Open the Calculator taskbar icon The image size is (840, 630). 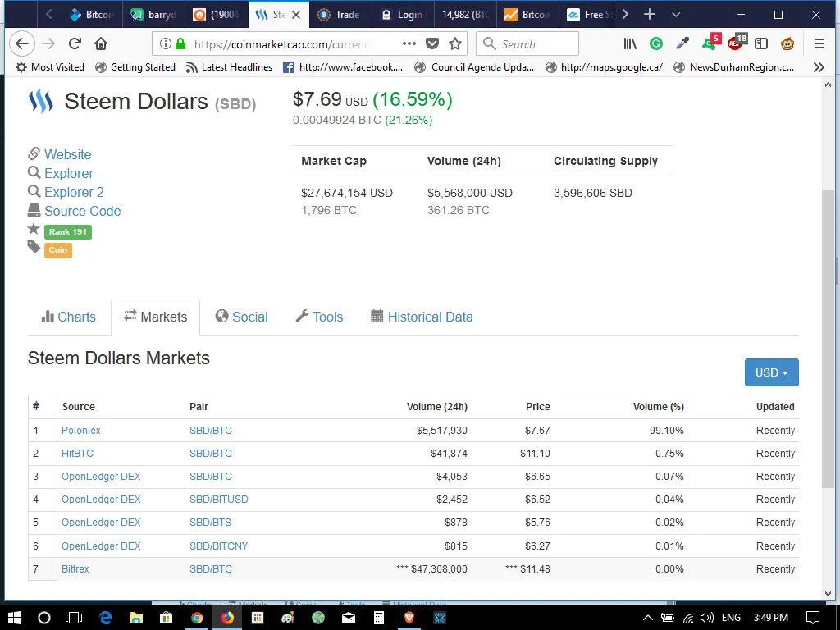pyautogui.click(x=378, y=618)
